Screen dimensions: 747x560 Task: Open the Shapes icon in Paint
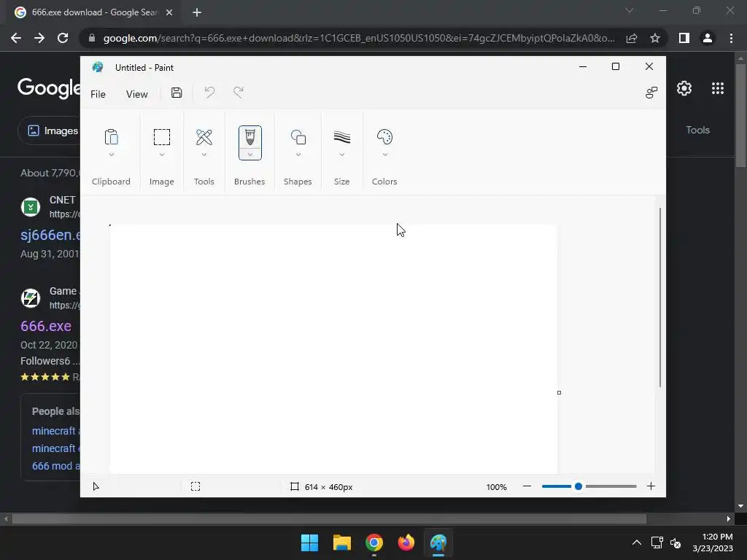(298, 137)
